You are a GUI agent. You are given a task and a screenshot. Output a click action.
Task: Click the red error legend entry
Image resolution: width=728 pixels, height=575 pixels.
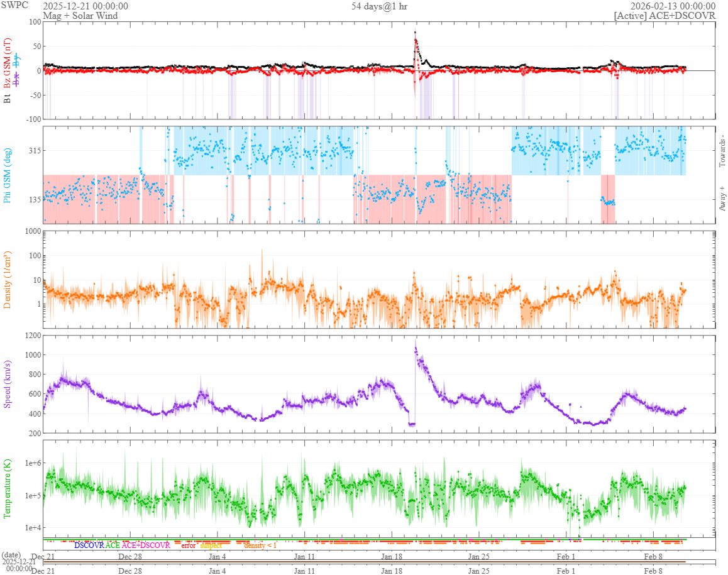189,545
